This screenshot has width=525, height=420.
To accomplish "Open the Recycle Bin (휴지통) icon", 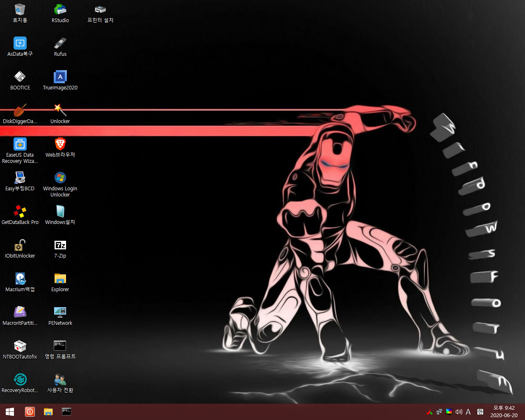I will [x=20, y=13].
